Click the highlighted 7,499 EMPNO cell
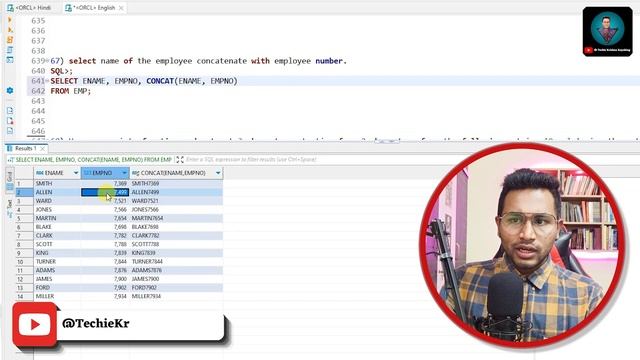640x360 pixels. (105, 192)
